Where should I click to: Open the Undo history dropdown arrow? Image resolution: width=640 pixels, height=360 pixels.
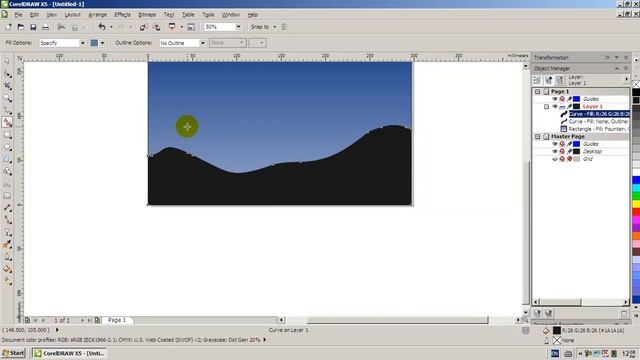click(111, 27)
